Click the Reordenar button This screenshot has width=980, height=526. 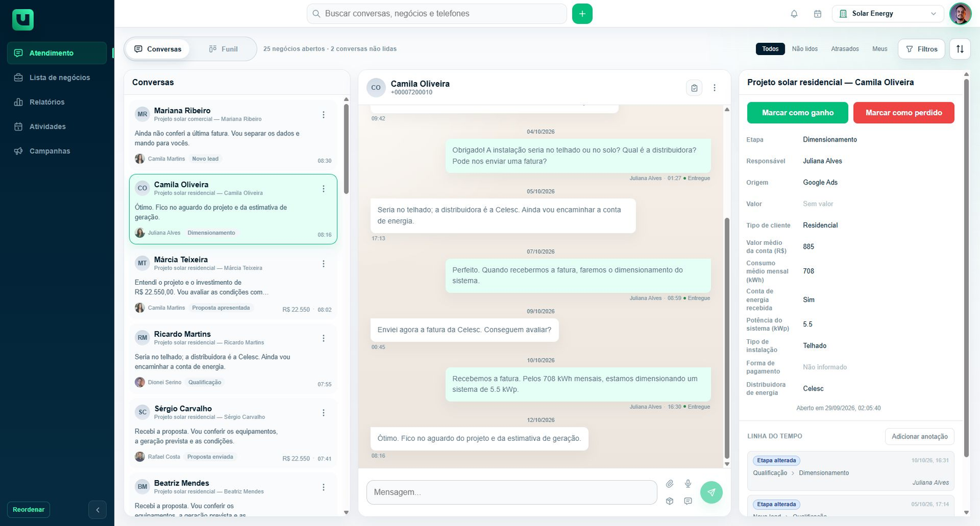[29, 509]
